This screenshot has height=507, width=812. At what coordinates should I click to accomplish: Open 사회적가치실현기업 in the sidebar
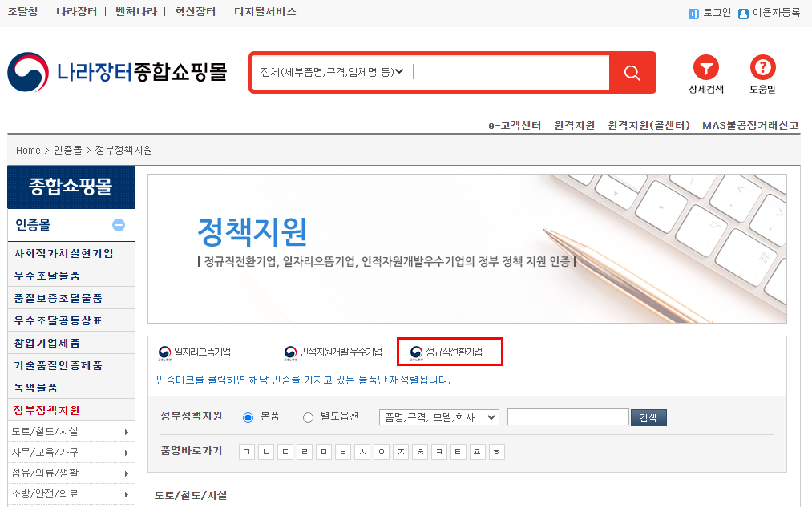(63, 253)
